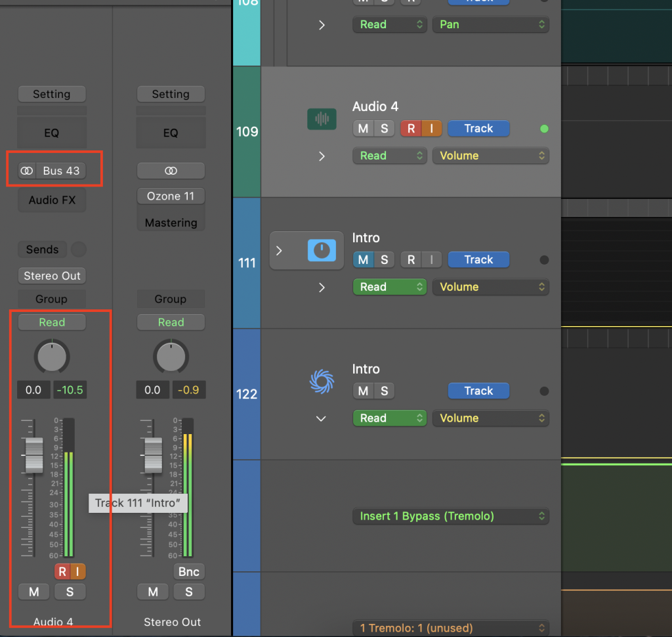Screen dimensions: 672x637
Task: Solo the Stereo Out channel strip
Action: 189,592
